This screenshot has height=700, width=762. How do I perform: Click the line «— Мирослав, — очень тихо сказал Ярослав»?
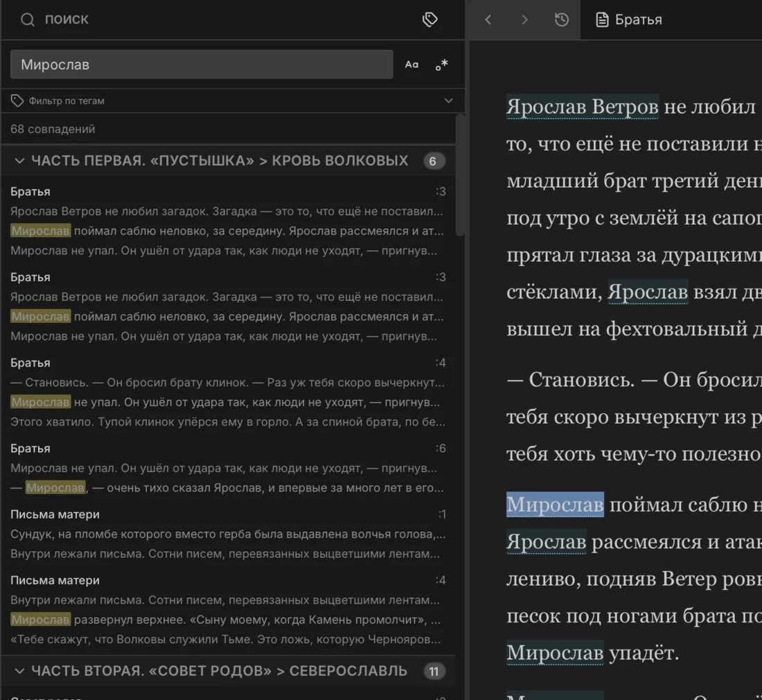(x=227, y=487)
